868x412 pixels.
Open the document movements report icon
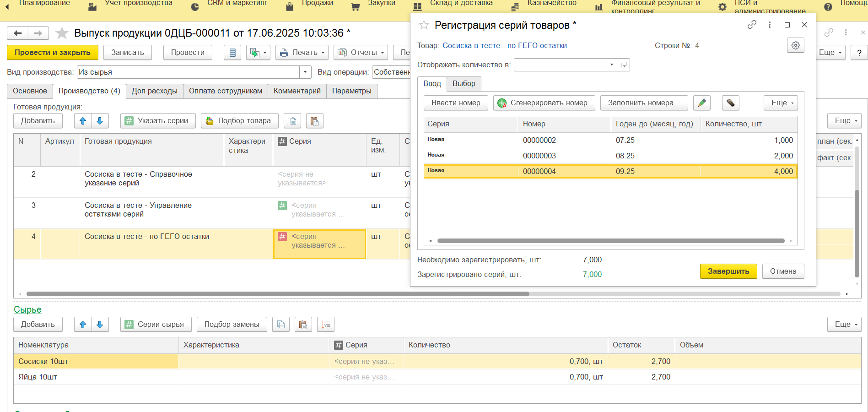[x=232, y=53]
